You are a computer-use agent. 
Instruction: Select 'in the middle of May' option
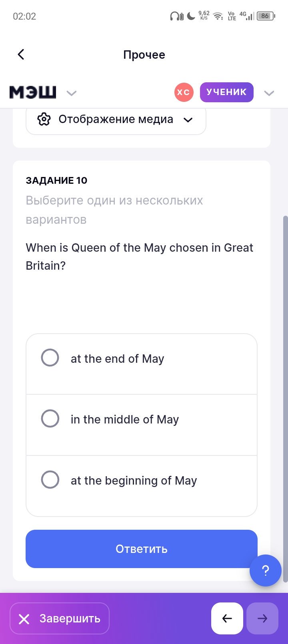coord(50,419)
